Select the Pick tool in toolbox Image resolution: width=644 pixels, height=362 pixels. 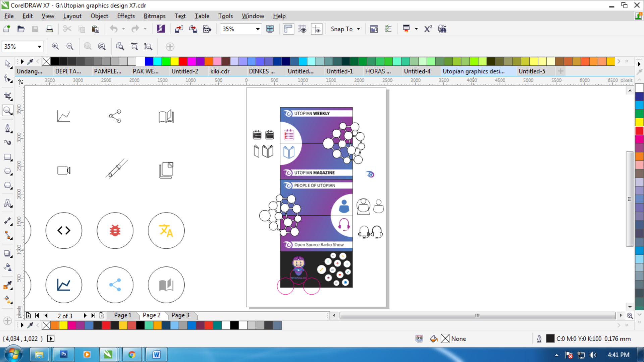click(x=7, y=64)
